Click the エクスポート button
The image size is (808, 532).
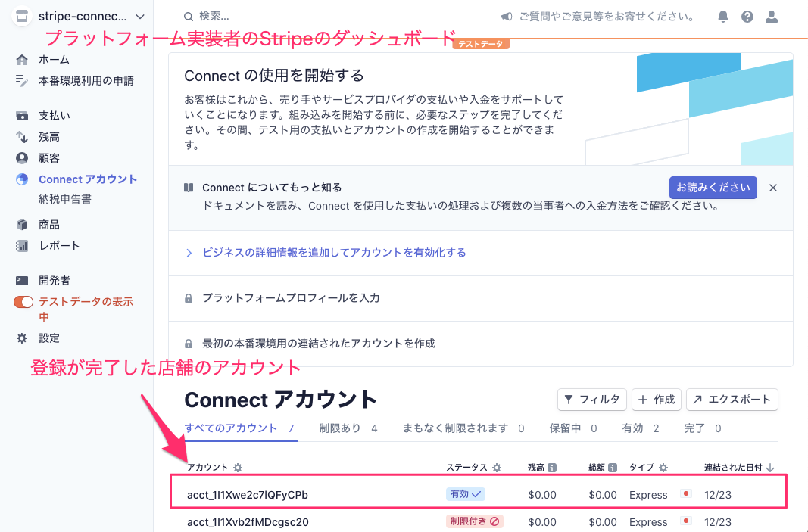coord(732,400)
